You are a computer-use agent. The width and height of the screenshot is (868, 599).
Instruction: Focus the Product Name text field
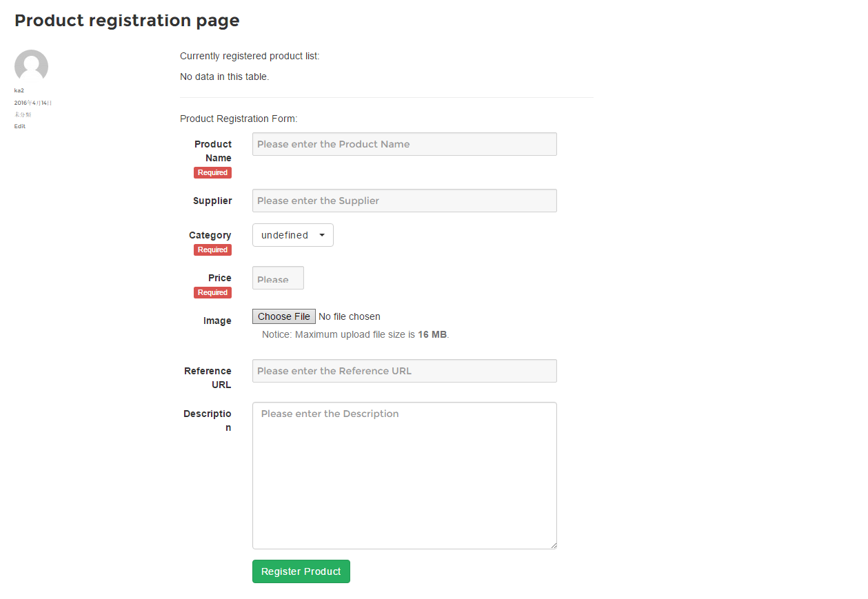pos(404,144)
